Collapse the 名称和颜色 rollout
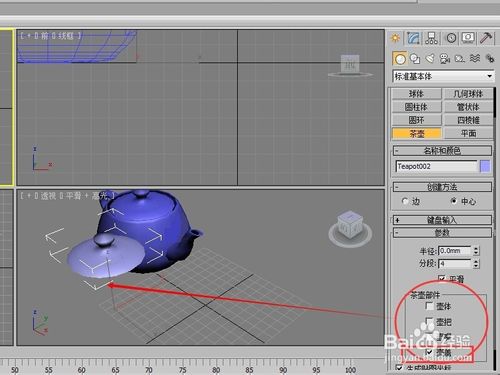 coord(442,151)
